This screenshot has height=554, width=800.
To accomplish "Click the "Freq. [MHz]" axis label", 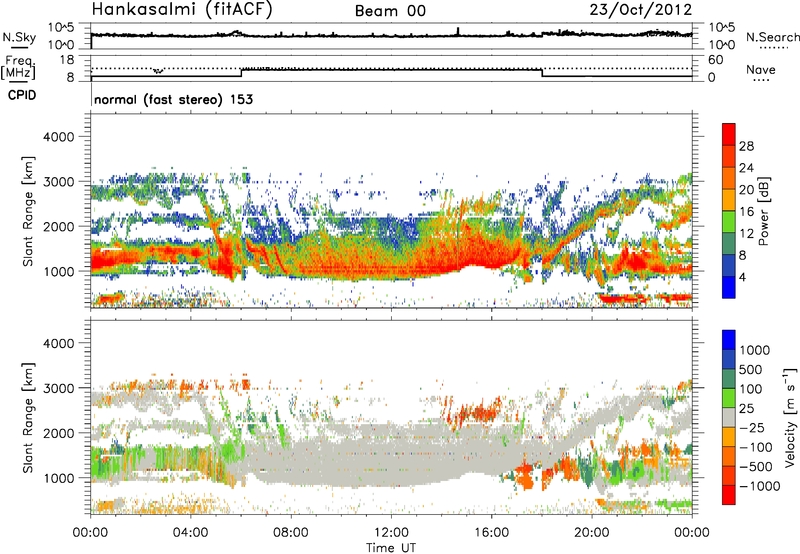I will point(19,67).
